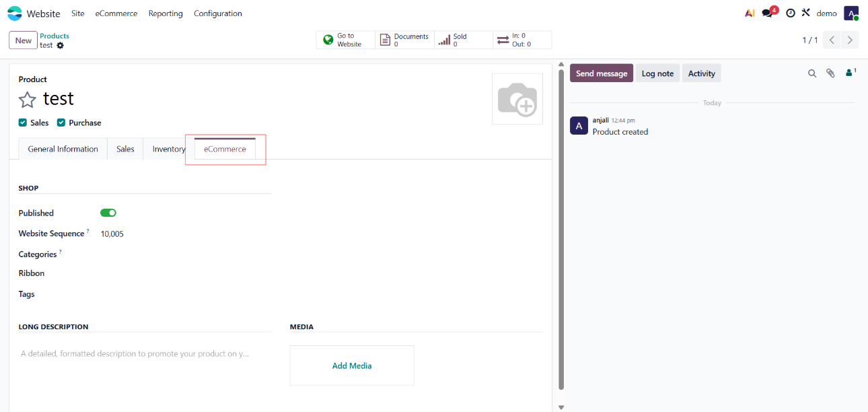Click the paperclip attachments icon
This screenshot has height=412, width=868.
coord(830,73)
